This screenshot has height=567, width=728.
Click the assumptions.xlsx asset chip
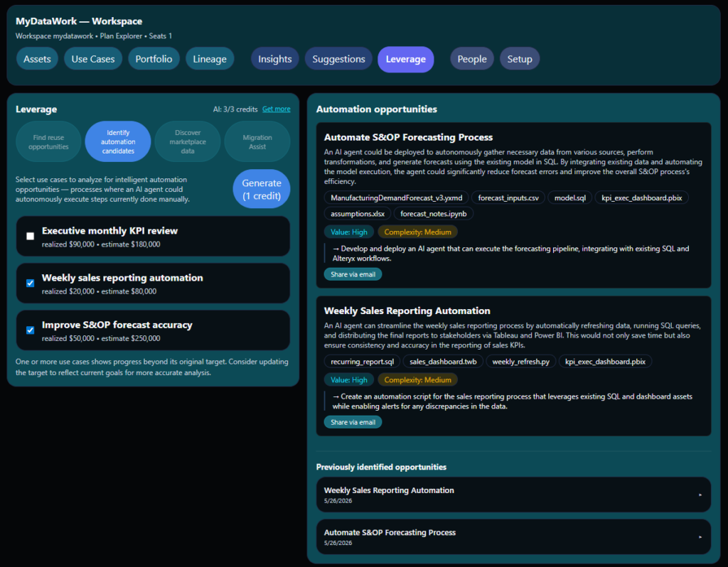coord(358,213)
